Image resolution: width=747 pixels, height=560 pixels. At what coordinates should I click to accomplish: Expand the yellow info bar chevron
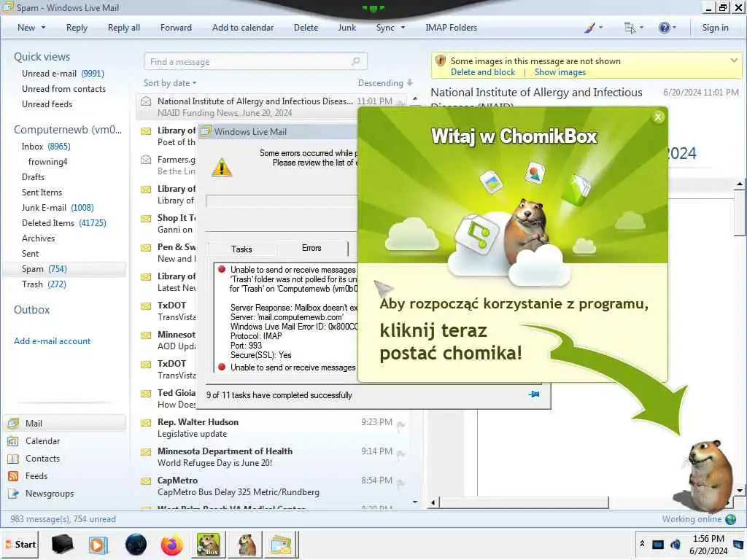(734, 61)
